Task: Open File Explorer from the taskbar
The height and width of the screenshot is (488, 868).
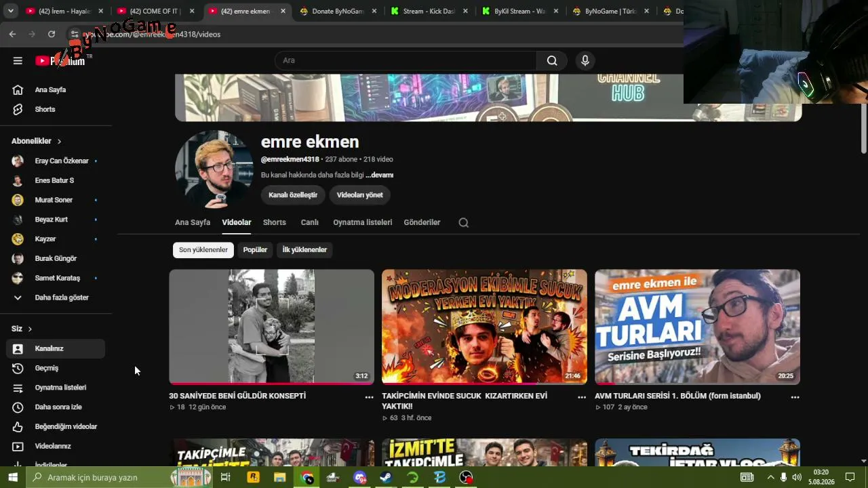Action: pos(279,477)
